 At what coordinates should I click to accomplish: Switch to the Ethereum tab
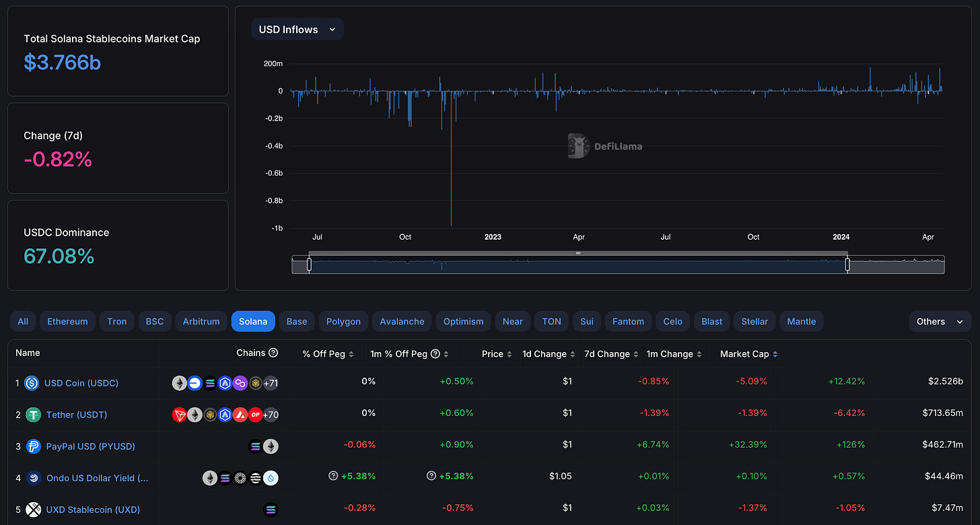(67, 322)
